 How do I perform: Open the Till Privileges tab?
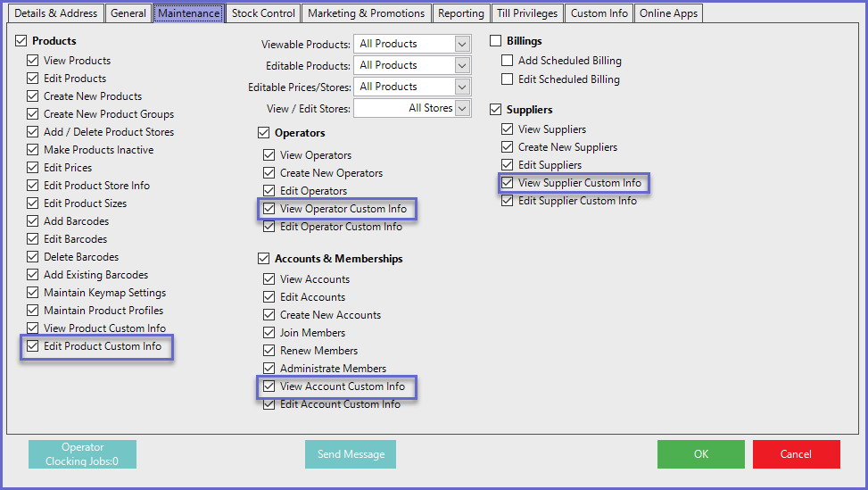coord(526,13)
